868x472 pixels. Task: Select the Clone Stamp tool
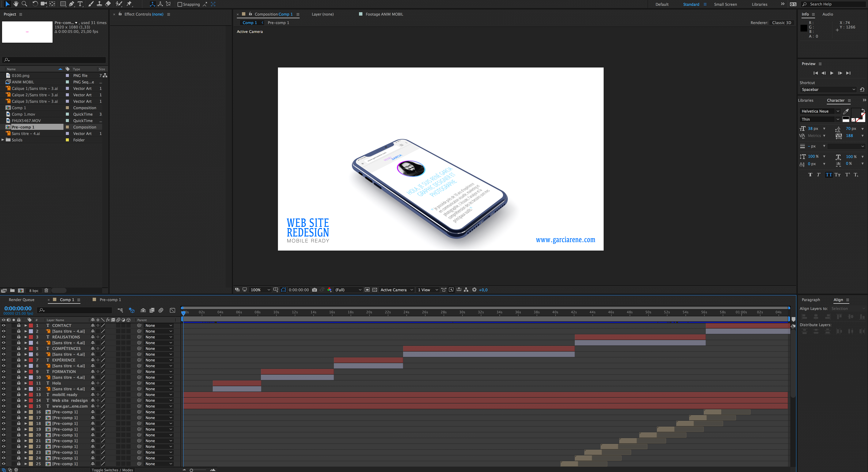coord(99,4)
